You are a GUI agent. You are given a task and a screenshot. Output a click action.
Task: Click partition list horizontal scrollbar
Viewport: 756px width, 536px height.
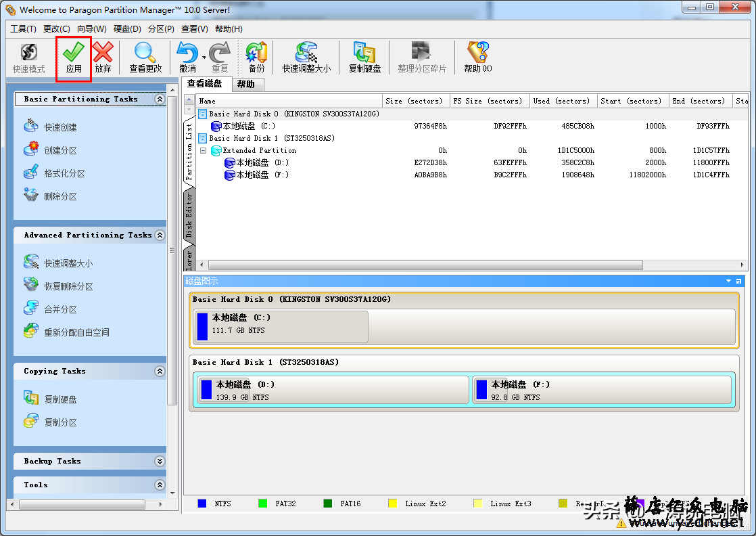click(x=425, y=265)
